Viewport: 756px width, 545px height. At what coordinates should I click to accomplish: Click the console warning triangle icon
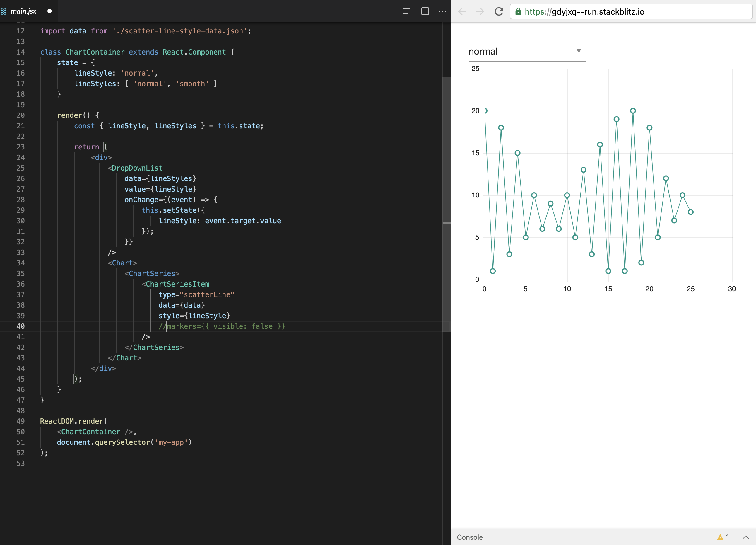click(x=720, y=537)
